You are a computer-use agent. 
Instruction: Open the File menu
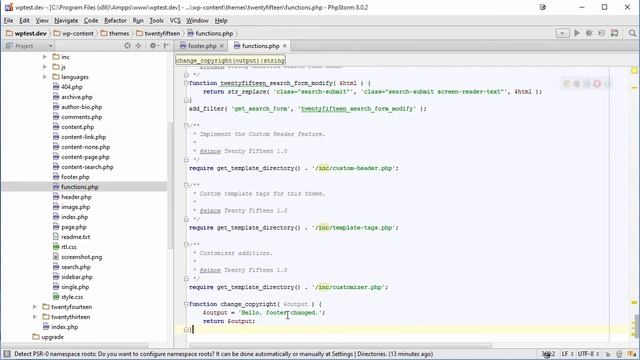(x=9, y=20)
